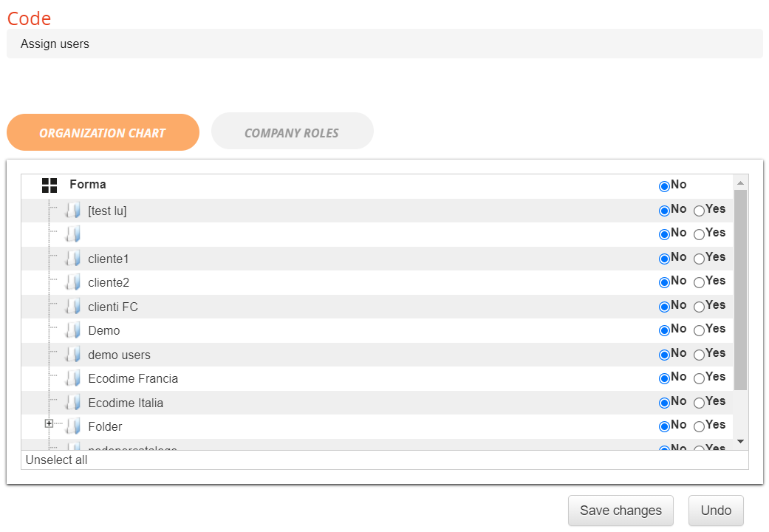This screenshot has width=769, height=532.
Task: Open the Organization Chart tab
Action: pos(103,133)
